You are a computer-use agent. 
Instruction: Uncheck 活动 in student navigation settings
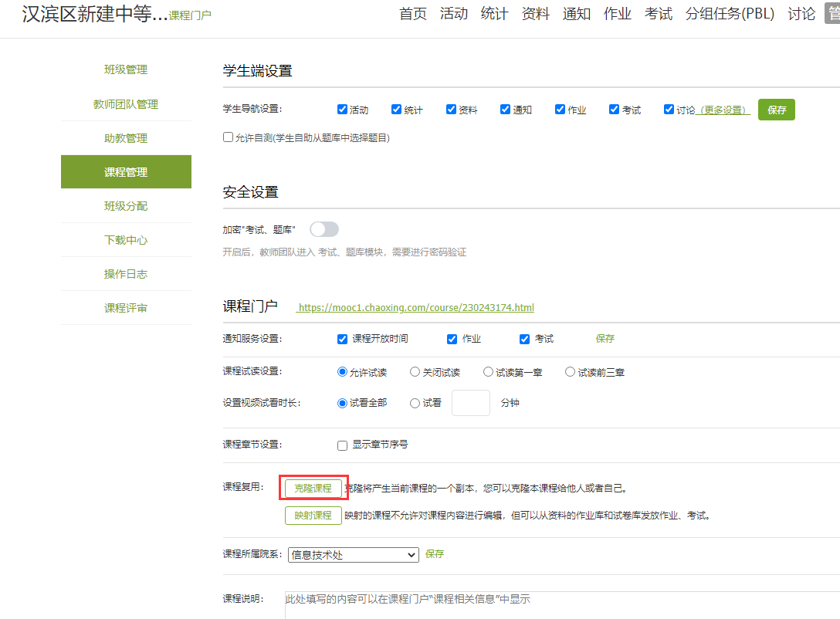(x=342, y=110)
